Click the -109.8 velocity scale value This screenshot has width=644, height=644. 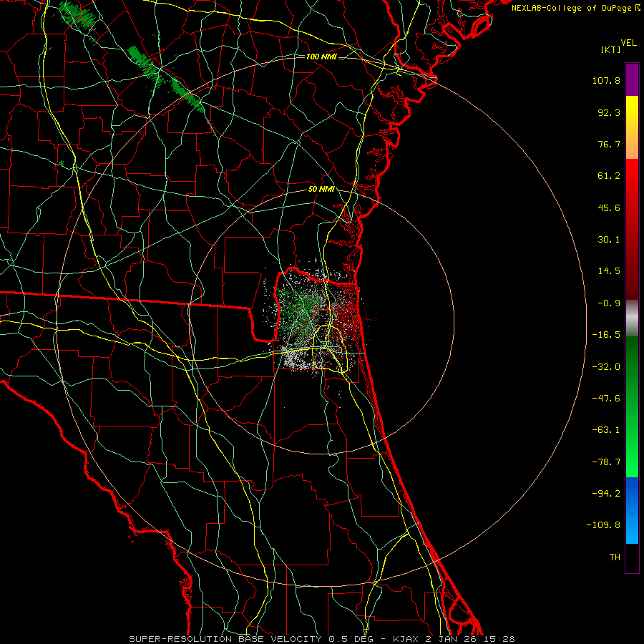click(604, 525)
